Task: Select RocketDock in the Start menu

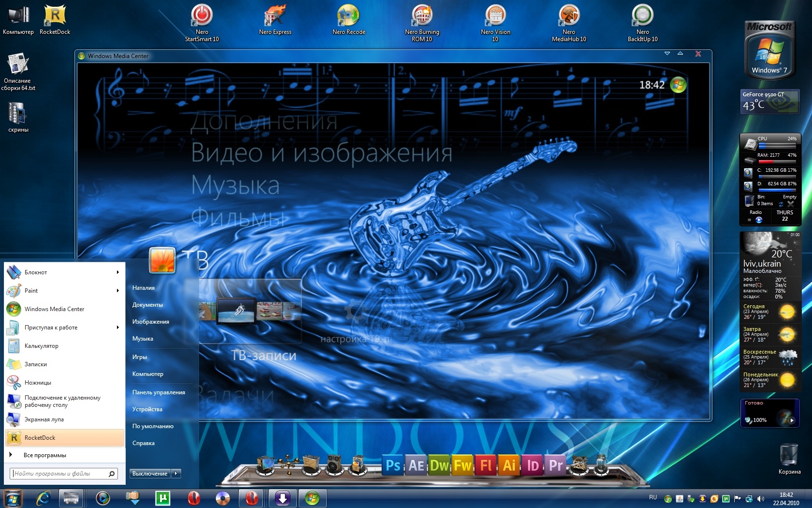Action: point(65,438)
